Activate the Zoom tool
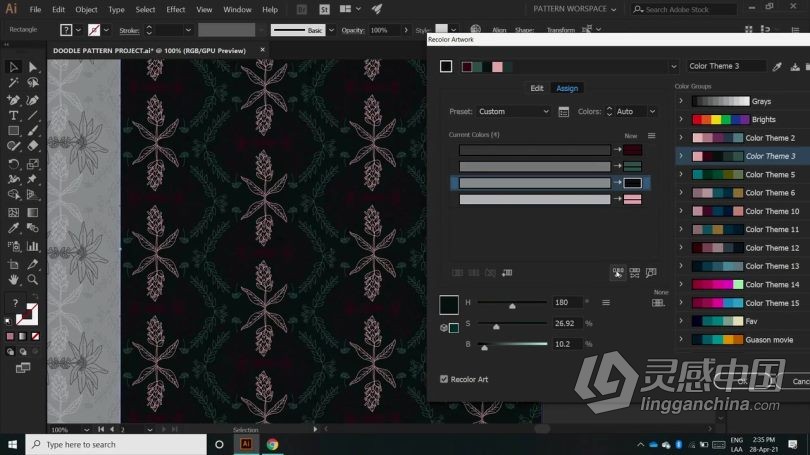 point(32,279)
